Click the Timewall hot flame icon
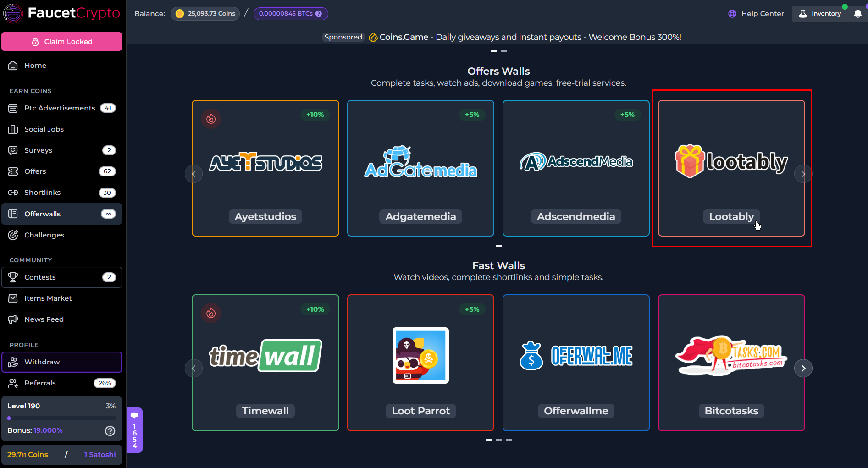The image size is (868, 468). tap(211, 313)
